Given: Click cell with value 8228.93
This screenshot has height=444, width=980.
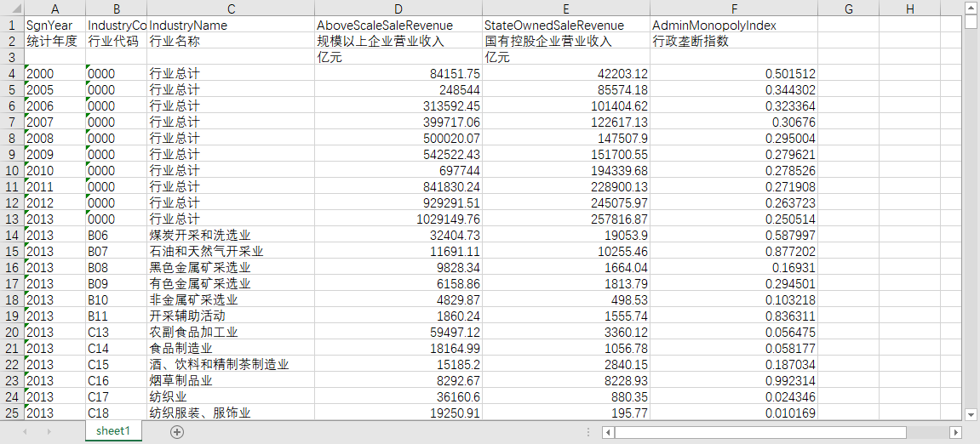Looking at the screenshot, I should [566, 380].
